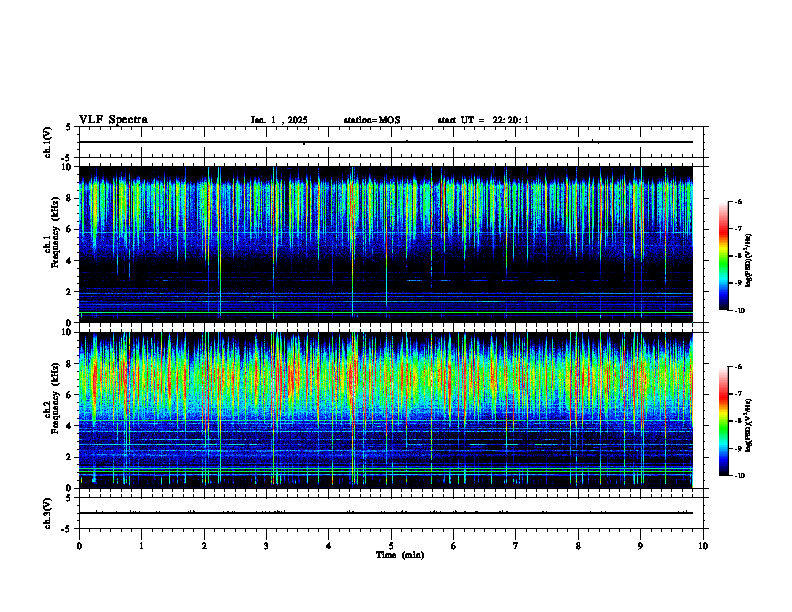Click the ch.2 spectrogram color scale bar

(x=723, y=421)
